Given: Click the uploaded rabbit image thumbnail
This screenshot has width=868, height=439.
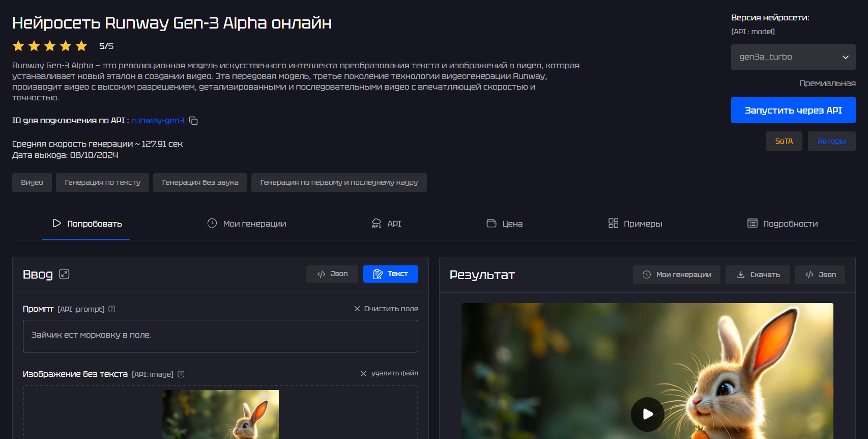Looking at the screenshot, I should pos(220,414).
